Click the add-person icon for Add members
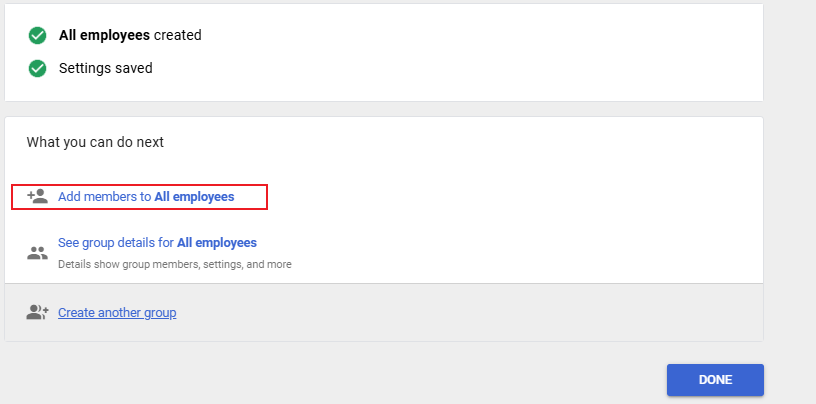 [38, 197]
